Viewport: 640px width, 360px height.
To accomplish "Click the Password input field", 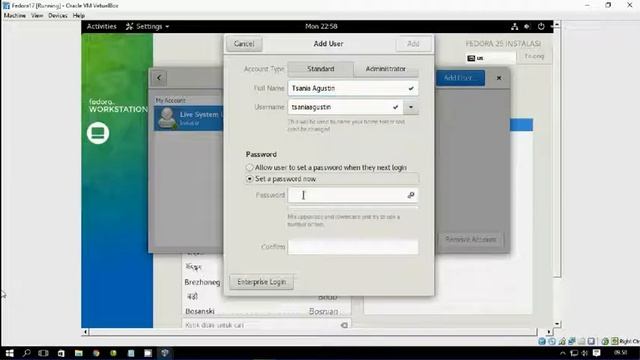I will pos(353,195).
